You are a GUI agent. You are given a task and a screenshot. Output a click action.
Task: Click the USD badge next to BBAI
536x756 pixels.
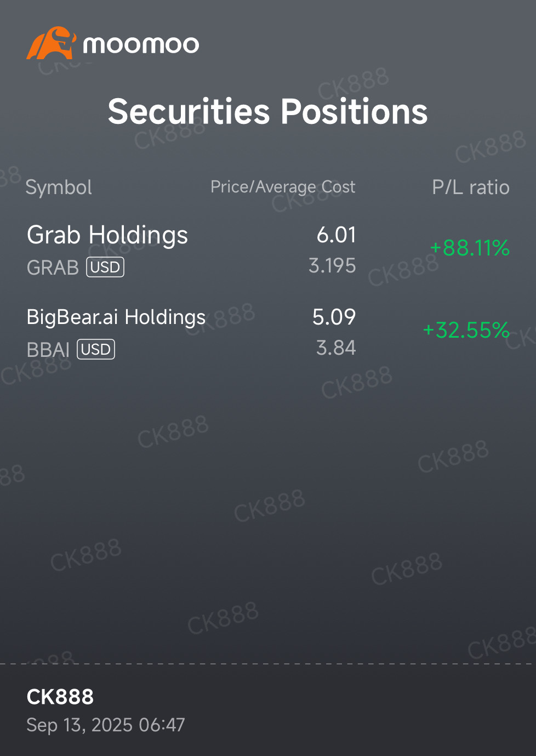pyautogui.click(x=96, y=349)
